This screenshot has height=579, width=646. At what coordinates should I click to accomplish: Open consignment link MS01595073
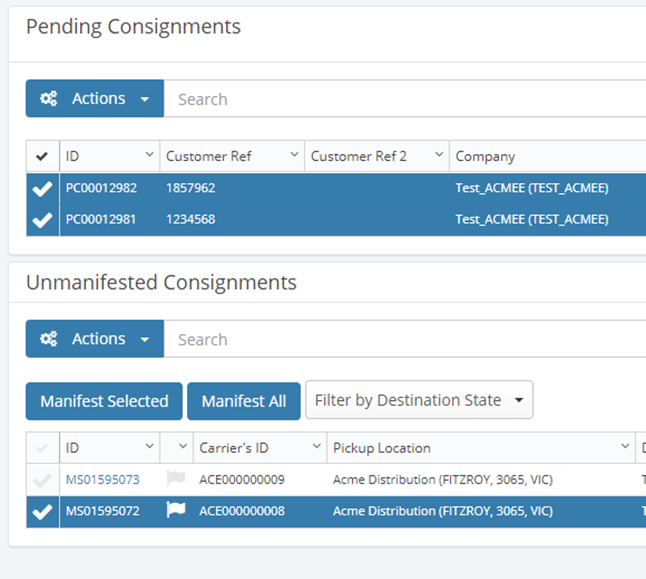[102, 480]
